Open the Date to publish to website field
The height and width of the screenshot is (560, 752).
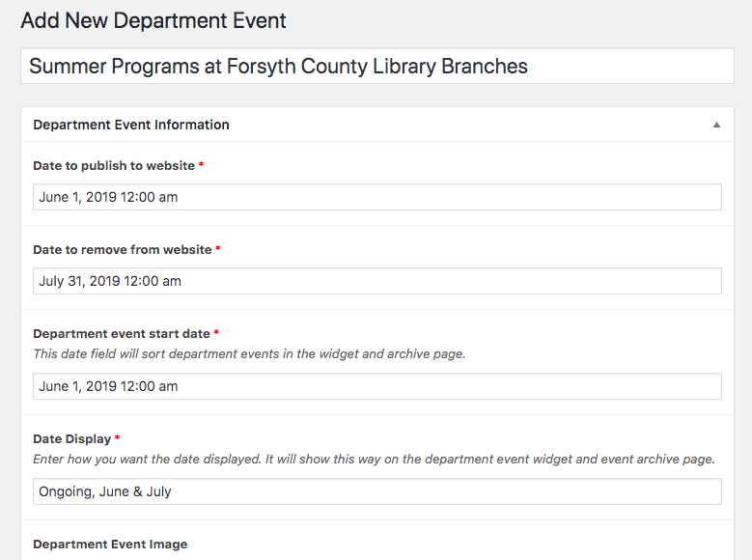376,197
